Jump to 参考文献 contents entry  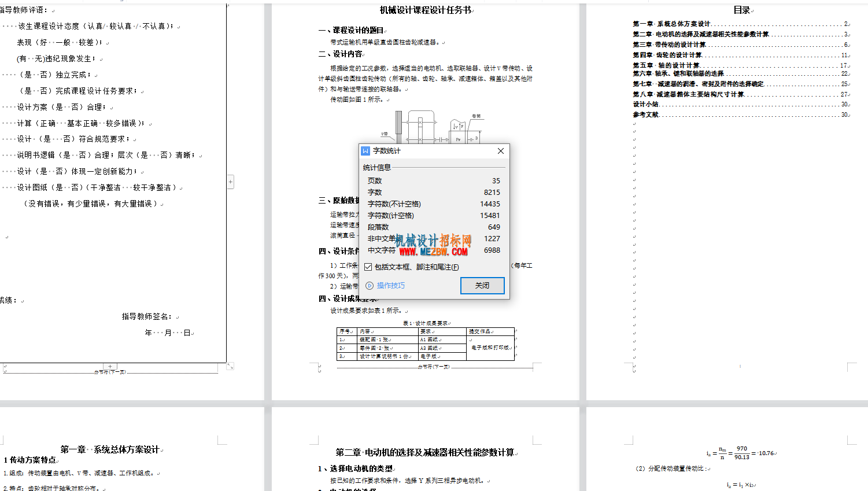pos(741,115)
